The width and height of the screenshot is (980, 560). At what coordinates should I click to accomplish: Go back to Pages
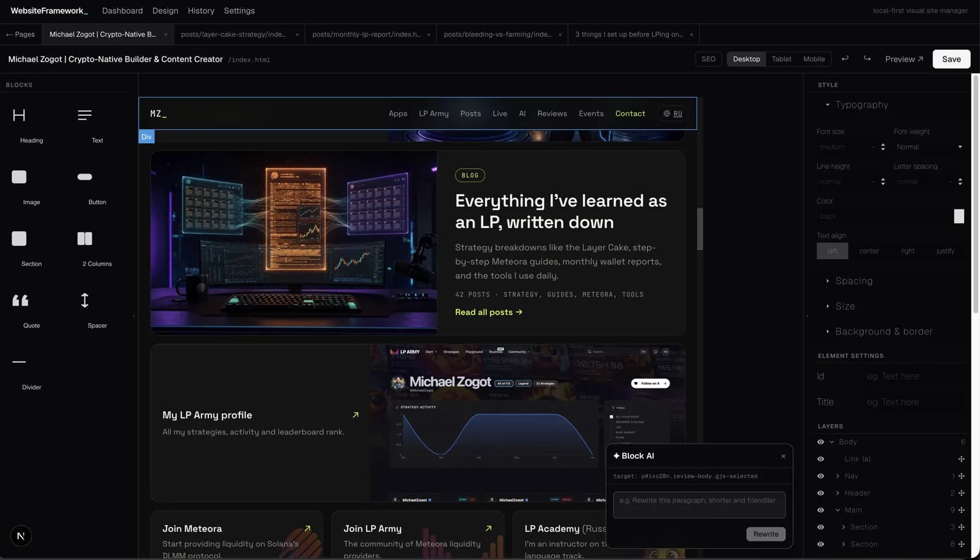pos(20,34)
